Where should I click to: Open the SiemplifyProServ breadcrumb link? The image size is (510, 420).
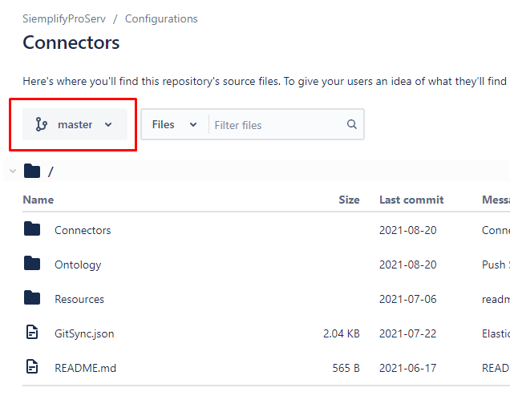coord(67,18)
